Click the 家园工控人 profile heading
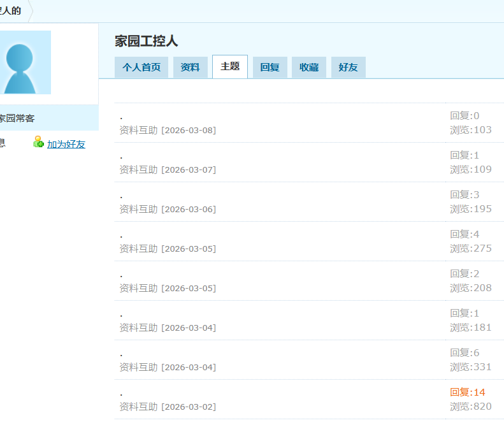This screenshot has width=504, height=425. pos(147,41)
